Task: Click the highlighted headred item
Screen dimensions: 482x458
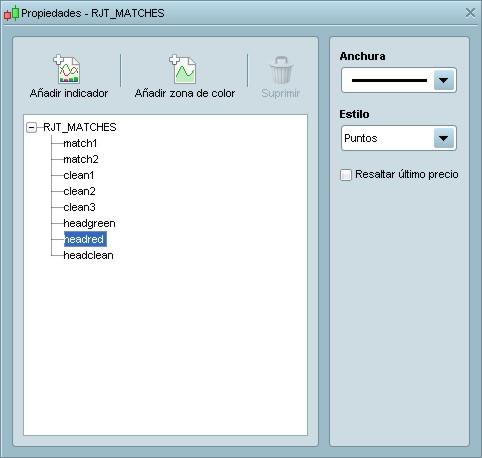Action: (x=85, y=239)
